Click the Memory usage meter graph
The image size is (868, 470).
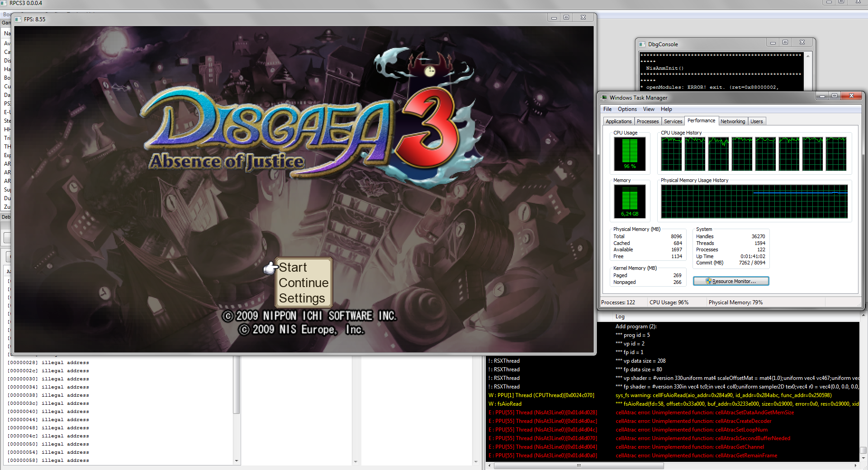(x=630, y=201)
